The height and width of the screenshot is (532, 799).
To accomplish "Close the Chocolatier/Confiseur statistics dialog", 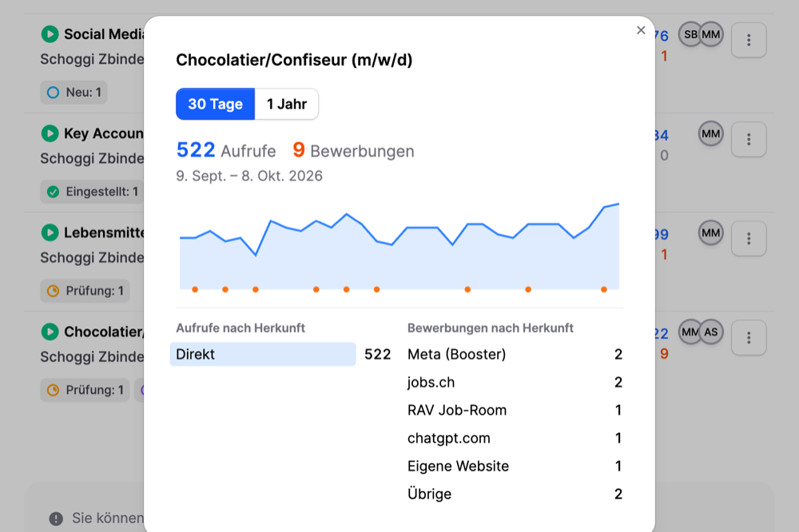I will point(641,30).
